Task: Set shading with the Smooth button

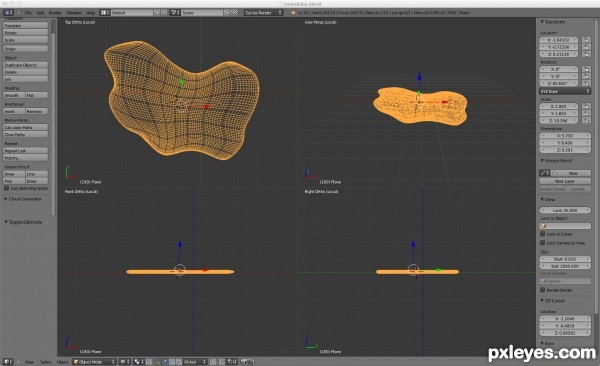Action: click(x=14, y=95)
